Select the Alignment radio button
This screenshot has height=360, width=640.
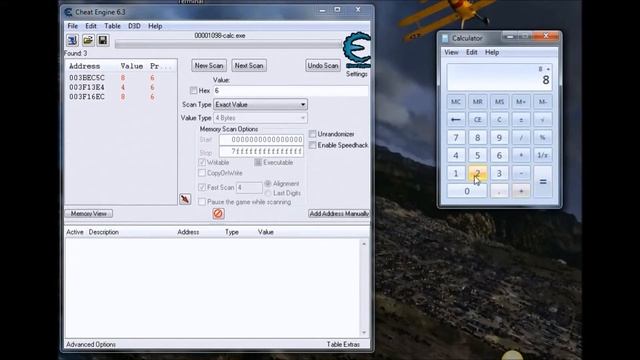(268, 184)
